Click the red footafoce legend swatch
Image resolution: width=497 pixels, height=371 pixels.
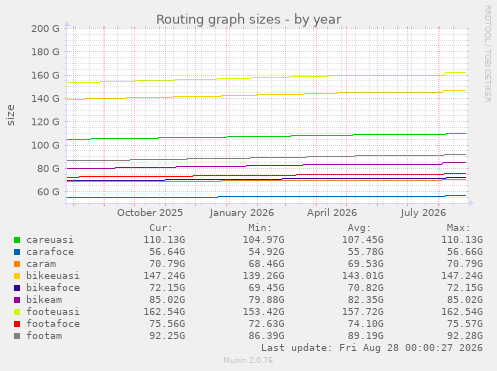(17, 324)
